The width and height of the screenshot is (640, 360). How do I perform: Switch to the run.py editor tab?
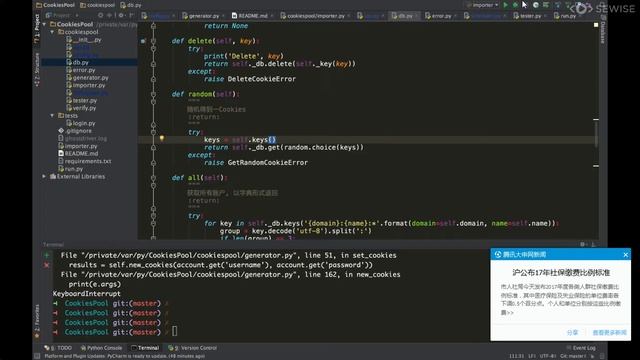(567, 16)
